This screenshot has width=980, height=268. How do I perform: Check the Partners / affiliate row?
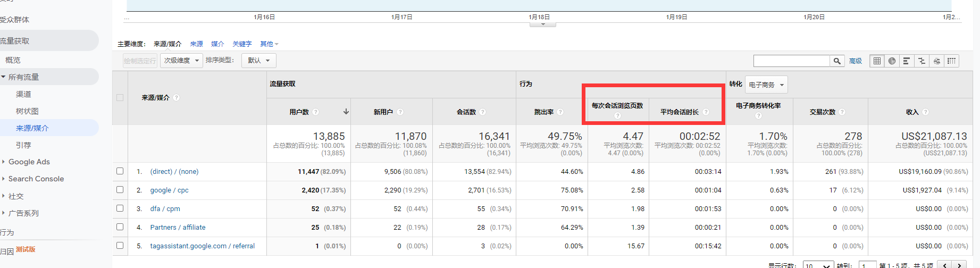coord(120,227)
